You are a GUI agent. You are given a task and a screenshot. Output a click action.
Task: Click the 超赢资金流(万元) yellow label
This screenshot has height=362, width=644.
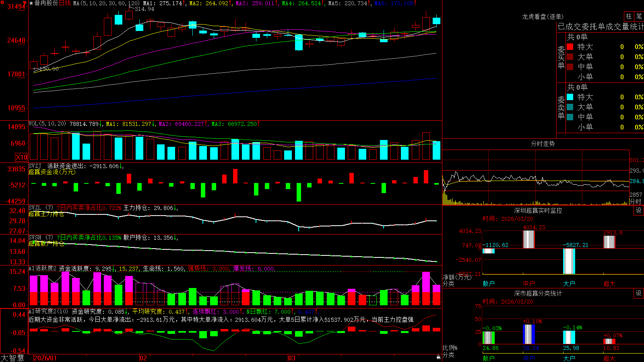tap(52, 172)
